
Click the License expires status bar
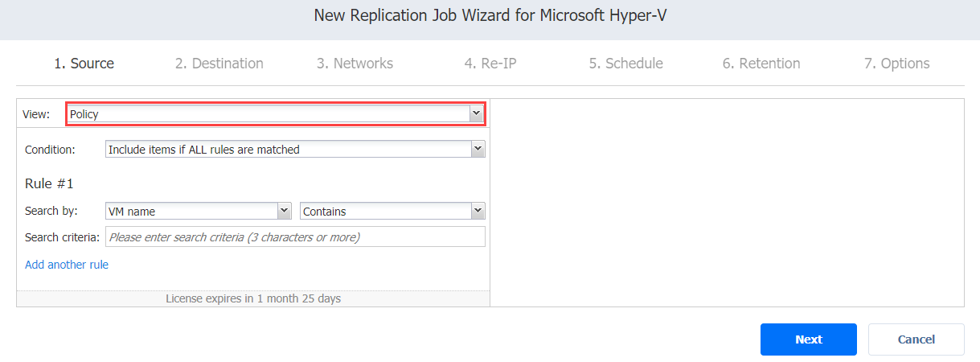pyautogui.click(x=253, y=298)
